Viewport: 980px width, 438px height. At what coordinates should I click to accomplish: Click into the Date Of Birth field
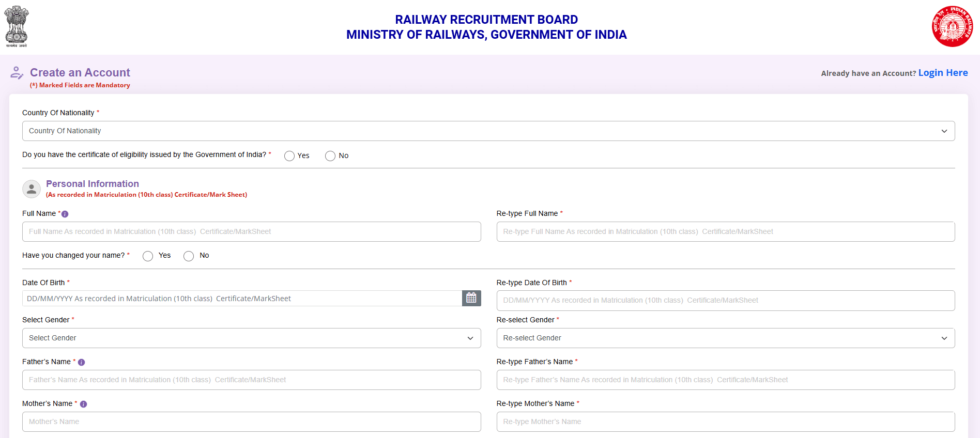(x=242, y=299)
